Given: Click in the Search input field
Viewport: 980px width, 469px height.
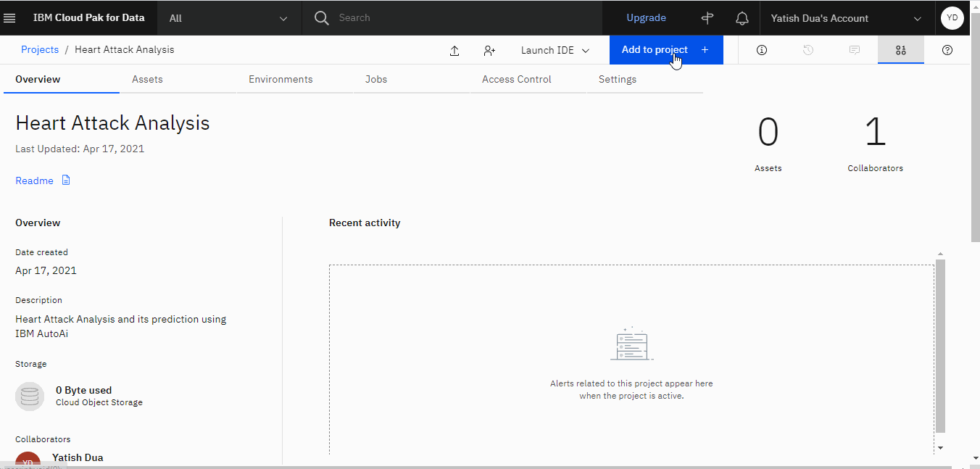Looking at the screenshot, I should 464,18.
